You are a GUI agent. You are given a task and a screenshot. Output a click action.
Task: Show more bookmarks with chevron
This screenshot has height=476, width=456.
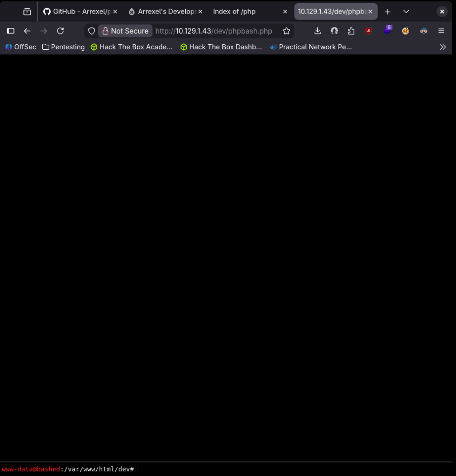point(443,47)
